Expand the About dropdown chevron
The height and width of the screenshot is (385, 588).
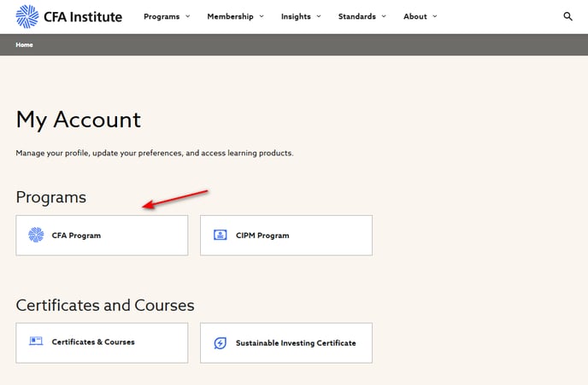(x=435, y=16)
